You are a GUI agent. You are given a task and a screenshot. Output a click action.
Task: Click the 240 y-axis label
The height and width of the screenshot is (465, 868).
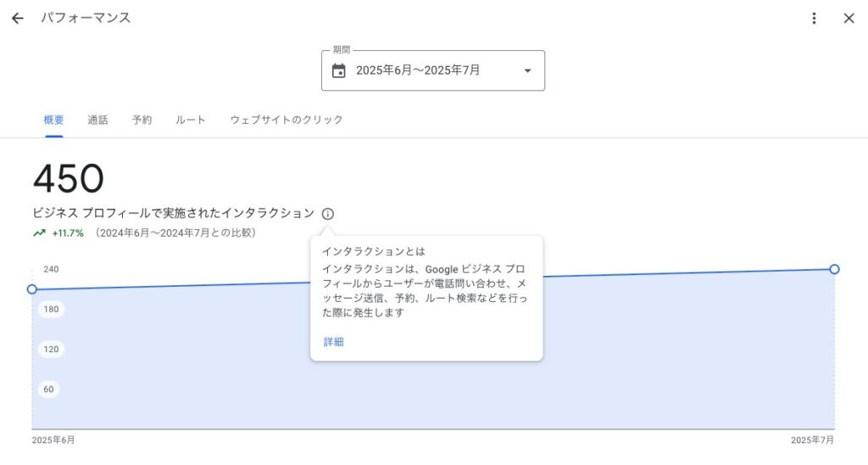pyautogui.click(x=51, y=269)
